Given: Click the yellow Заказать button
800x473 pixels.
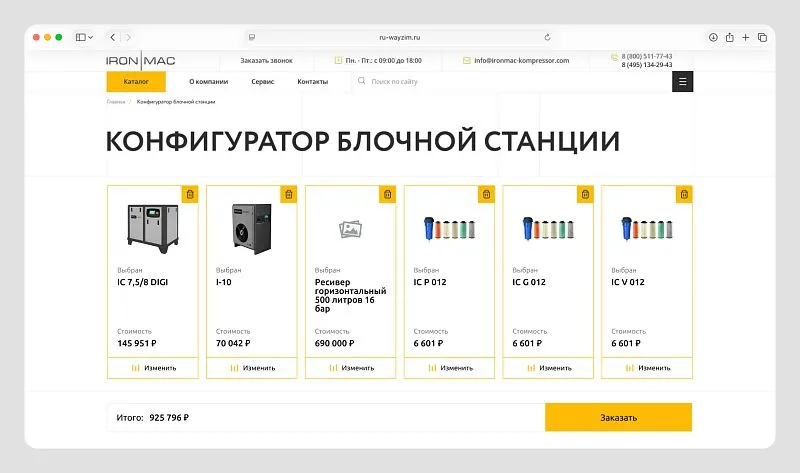Looking at the screenshot, I should click(x=618, y=417).
